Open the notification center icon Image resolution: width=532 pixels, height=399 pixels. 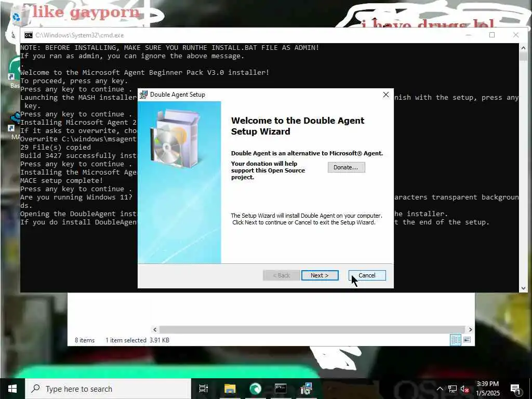click(x=516, y=389)
